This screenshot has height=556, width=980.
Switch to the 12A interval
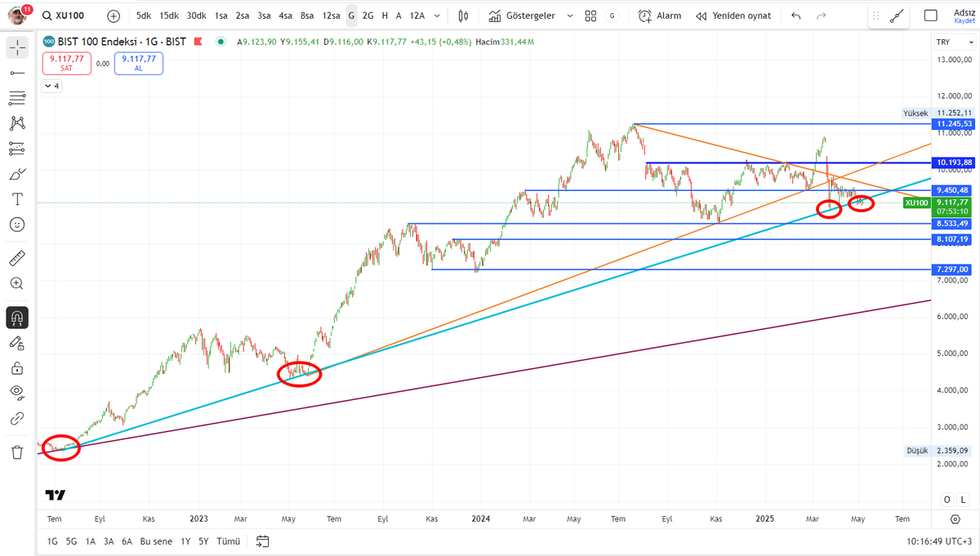tap(416, 16)
